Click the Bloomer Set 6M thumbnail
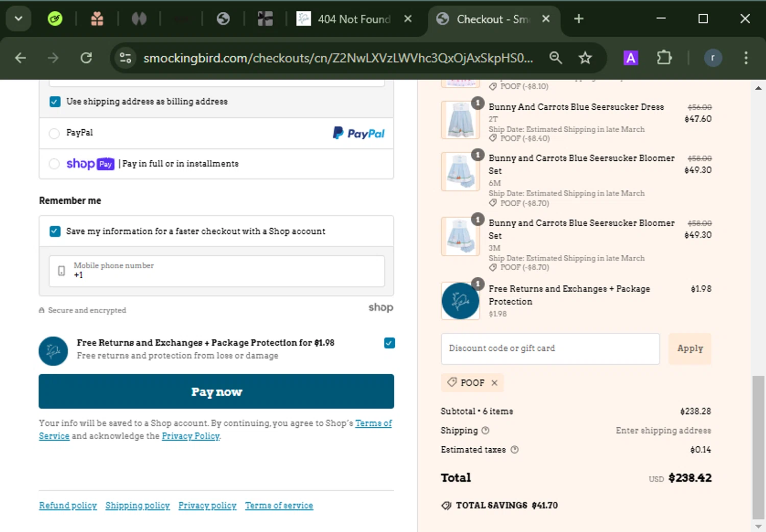 [x=460, y=172]
